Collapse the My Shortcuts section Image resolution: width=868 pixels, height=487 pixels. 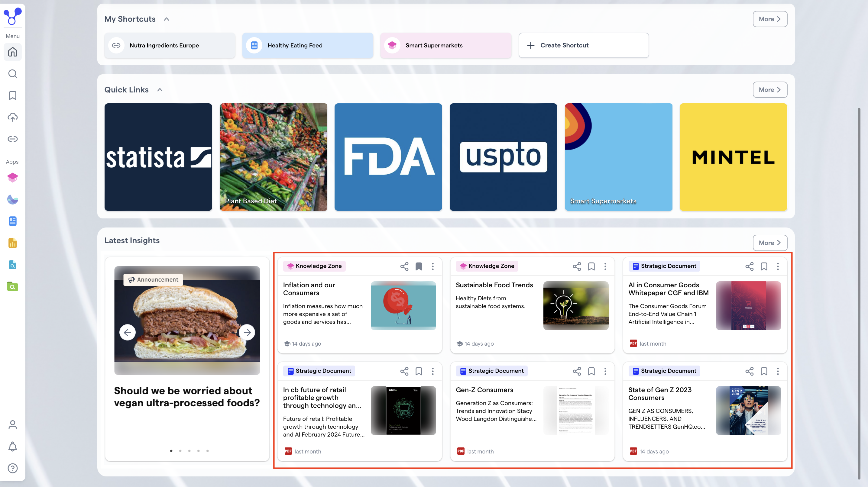pyautogui.click(x=167, y=19)
